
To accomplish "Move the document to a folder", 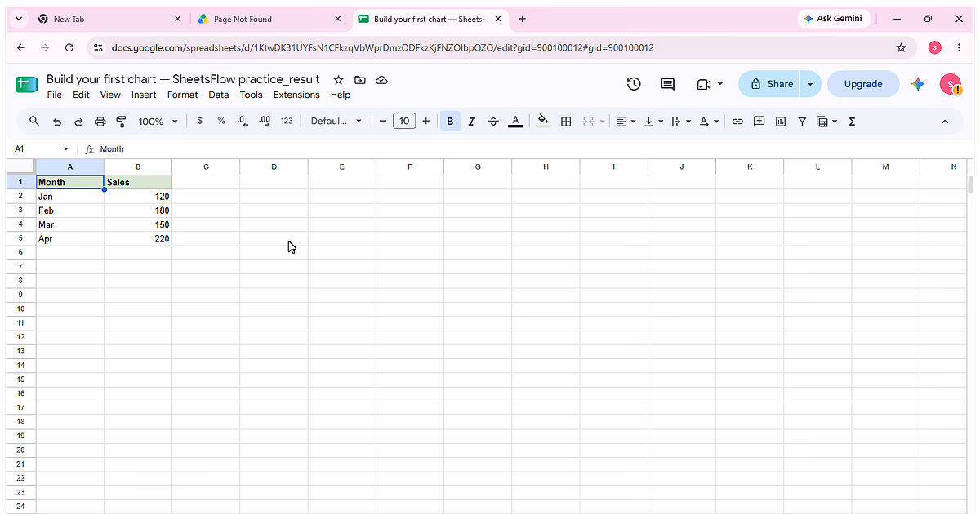I will click(360, 80).
